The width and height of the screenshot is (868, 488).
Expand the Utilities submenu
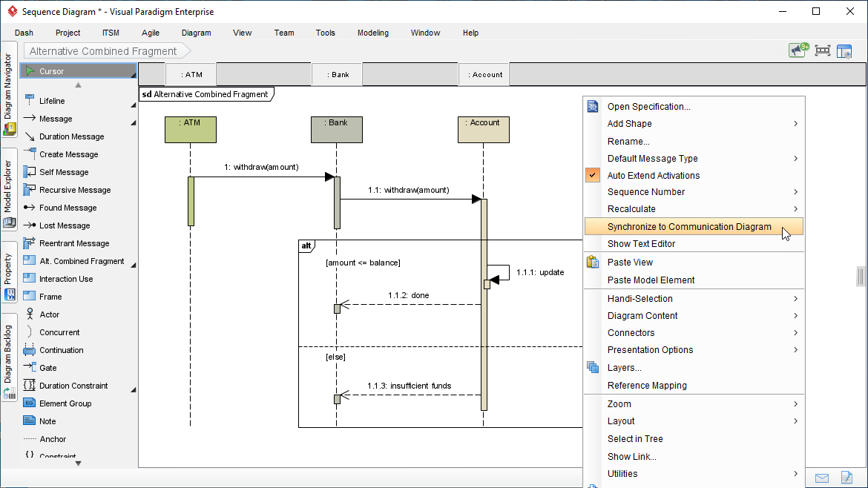[x=694, y=474]
